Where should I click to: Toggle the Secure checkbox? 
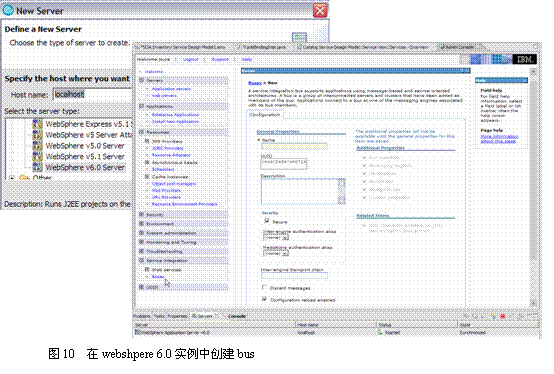267,221
